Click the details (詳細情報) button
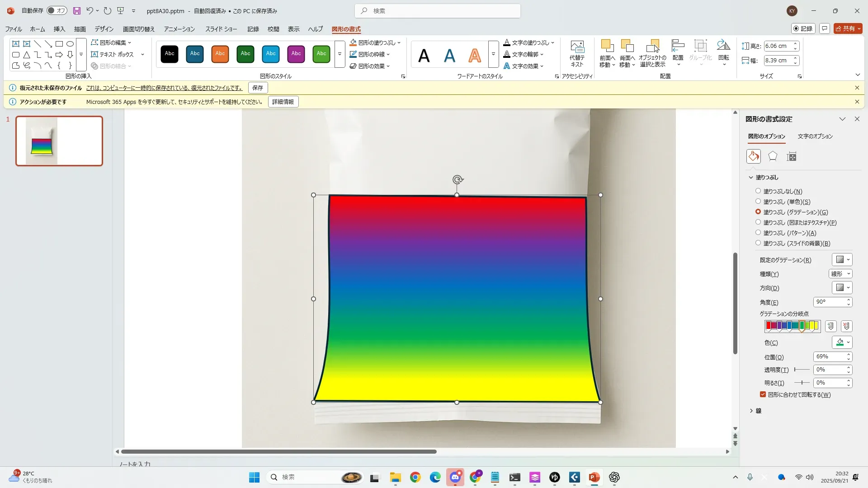 [283, 102]
